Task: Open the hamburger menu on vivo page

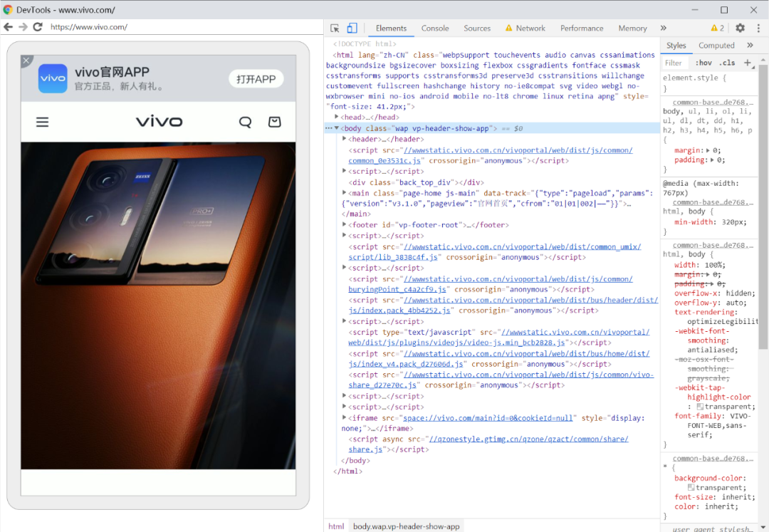Action: (42, 122)
